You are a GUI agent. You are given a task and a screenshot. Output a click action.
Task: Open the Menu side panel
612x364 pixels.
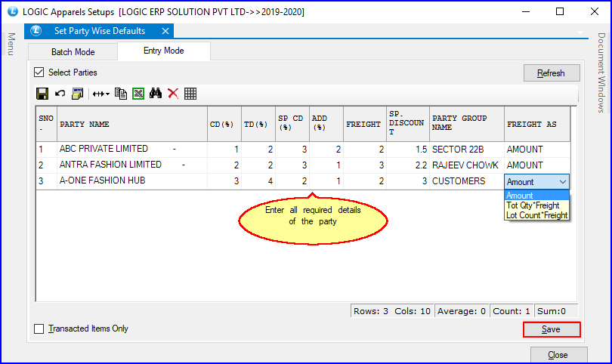coord(11,44)
